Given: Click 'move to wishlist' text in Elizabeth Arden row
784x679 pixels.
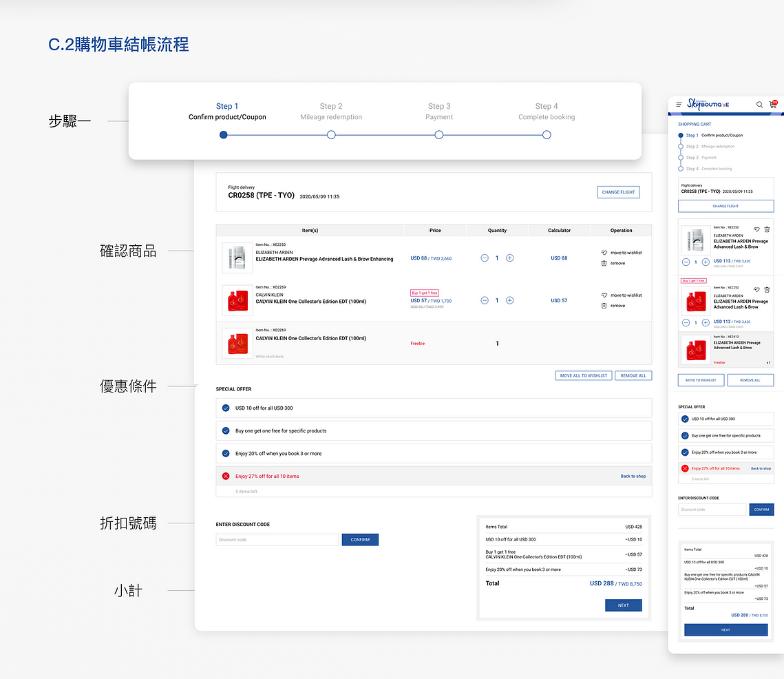Looking at the screenshot, I should tap(626, 253).
